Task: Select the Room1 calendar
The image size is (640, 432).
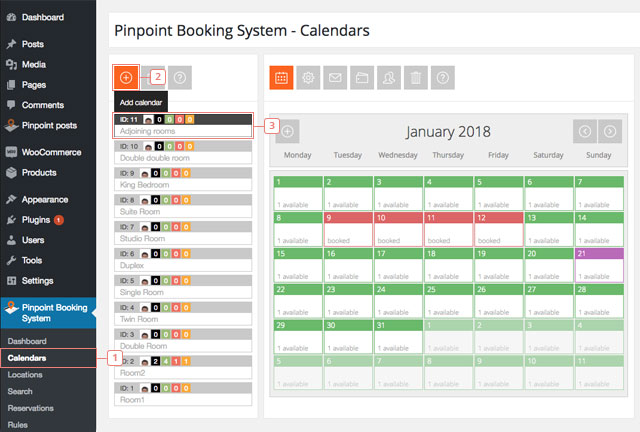Action: point(183,394)
